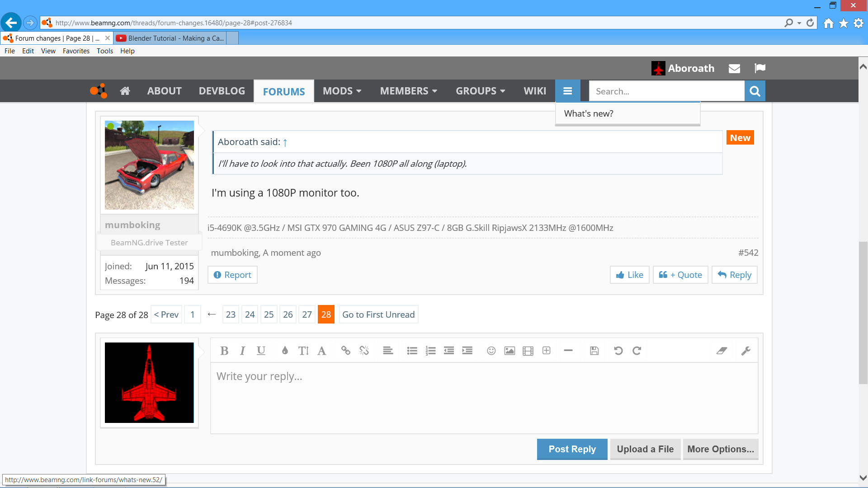Add mumboking's post to multi-quote

pos(680,275)
